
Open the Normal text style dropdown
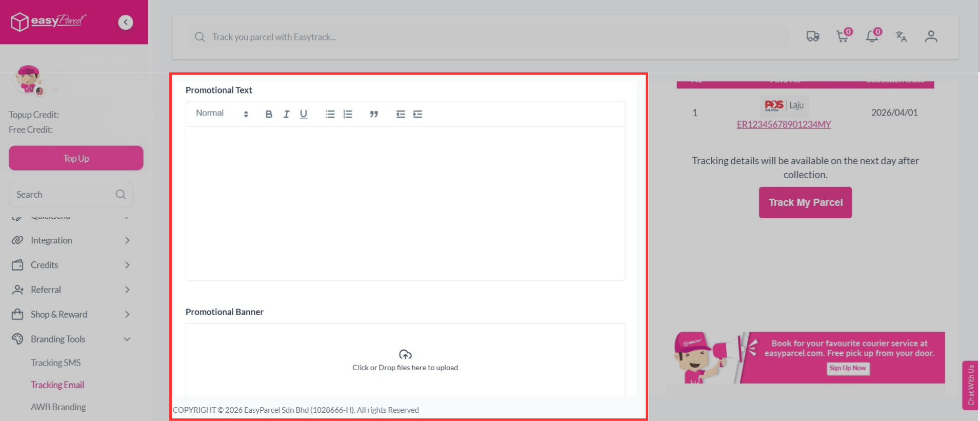222,113
